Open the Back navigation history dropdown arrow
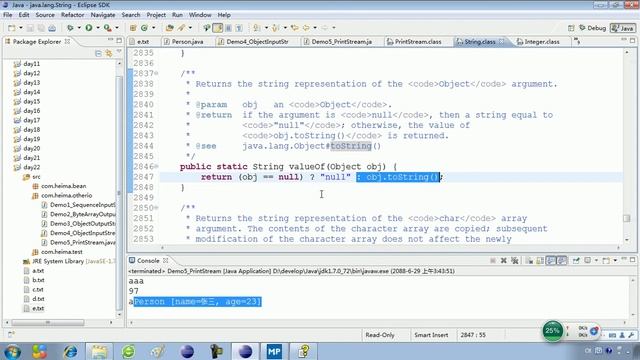640x360 pixels. click(x=315, y=28)
